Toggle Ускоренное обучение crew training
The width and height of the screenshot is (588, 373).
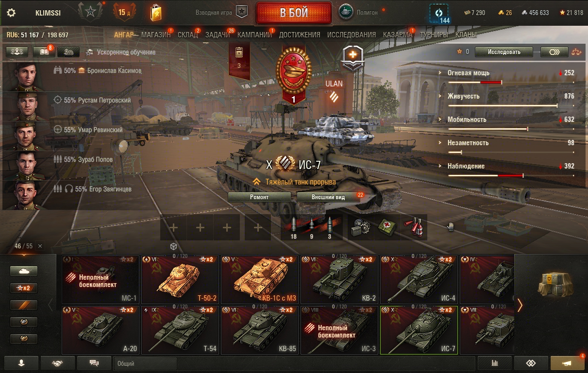(x=120, y=52)
